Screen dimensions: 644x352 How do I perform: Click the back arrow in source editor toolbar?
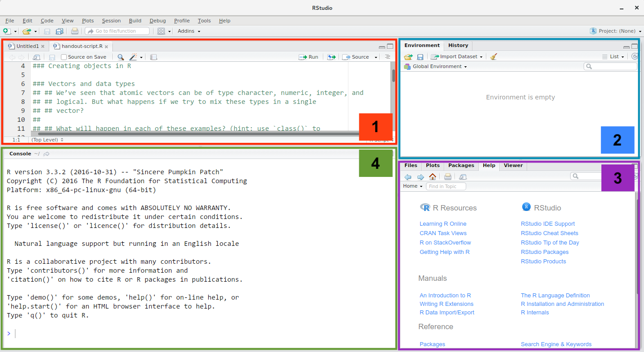click(x=12, y=57)
